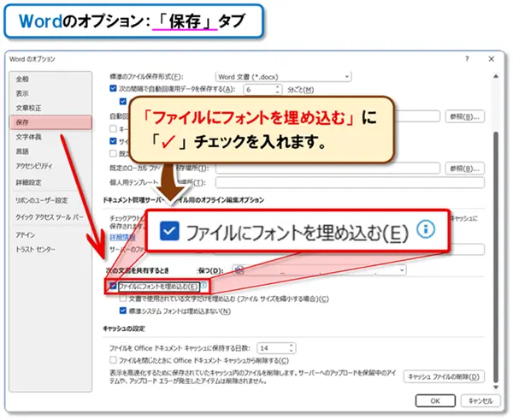Uncheck 標準システム フォントは埋め込まない(N)
The height and width of the screenshot is (420, 513).
click(x=122, y=311)
